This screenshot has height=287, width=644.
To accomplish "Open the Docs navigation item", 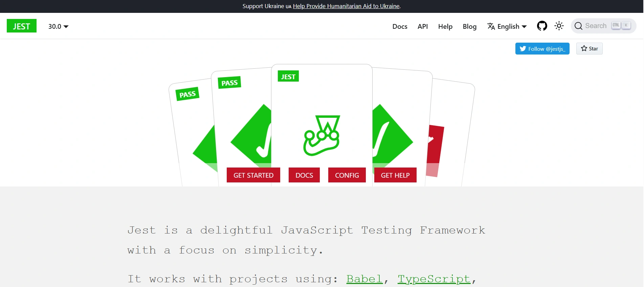I will [400, 26].
